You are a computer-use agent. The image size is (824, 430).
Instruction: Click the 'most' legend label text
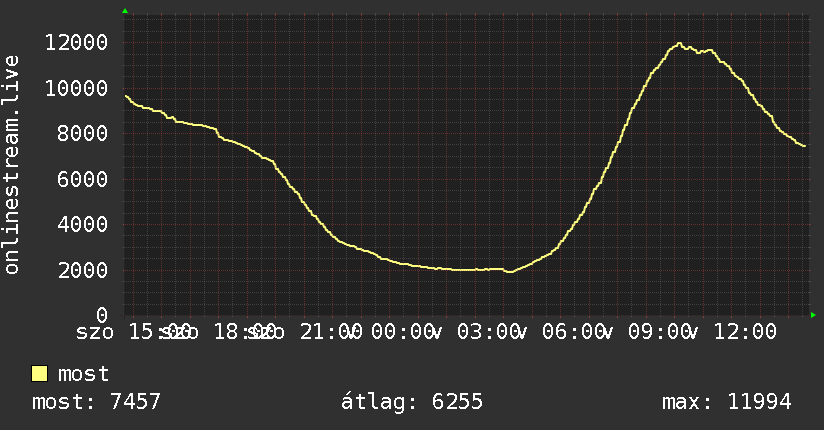coord(83,374)
